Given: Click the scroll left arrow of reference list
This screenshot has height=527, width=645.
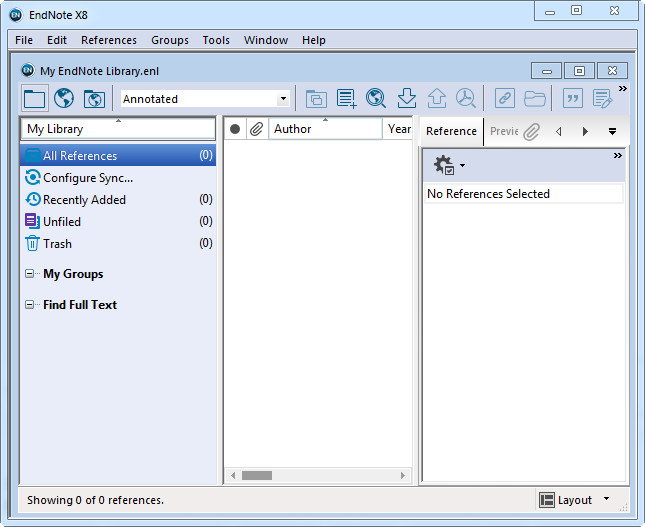Looking at the screenshot, I should 233,476.
